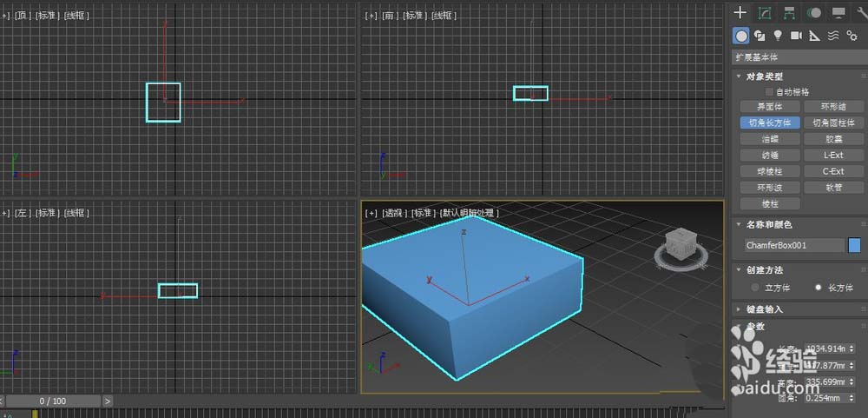Click the 圆角 spinner arrows
This screenshot has height=418, width=868.
coord(852,398)
